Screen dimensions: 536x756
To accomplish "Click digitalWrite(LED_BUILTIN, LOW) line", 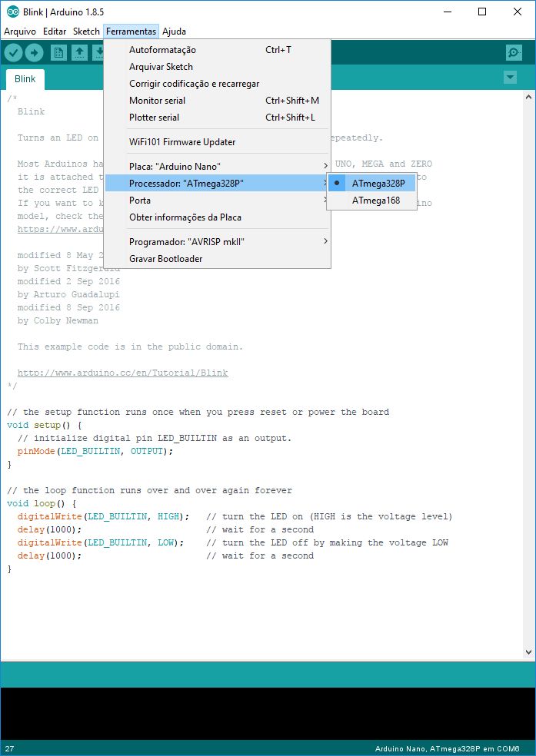I will pyautogui.click(x=100, y=543).
